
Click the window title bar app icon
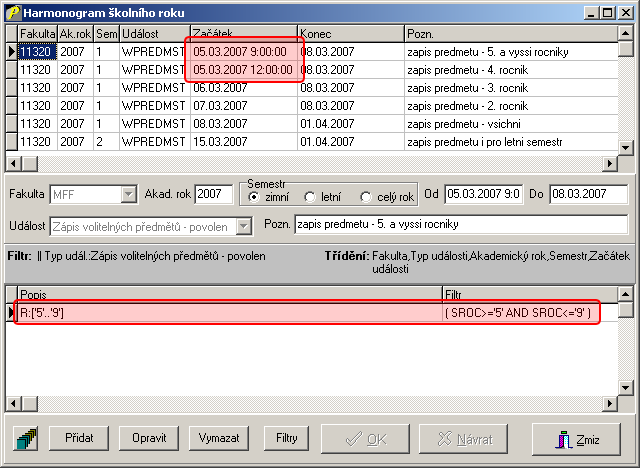pos(11,11)
